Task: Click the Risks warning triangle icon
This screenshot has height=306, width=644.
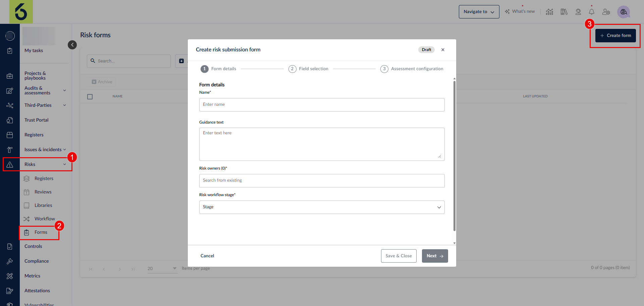Action: pyautogui.click(x=10, y=165)
